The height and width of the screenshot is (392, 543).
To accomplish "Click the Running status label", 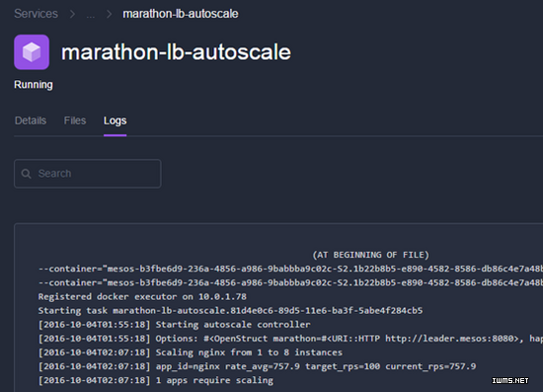I will point(34,85).
